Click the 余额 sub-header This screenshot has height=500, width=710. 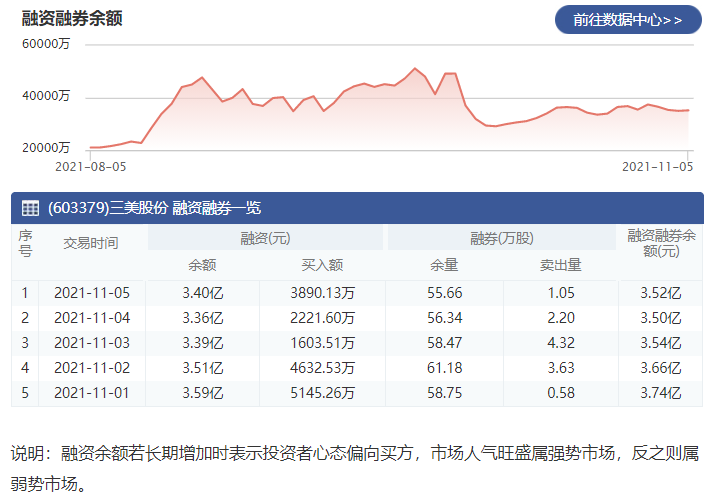click(x=202, y=265)
